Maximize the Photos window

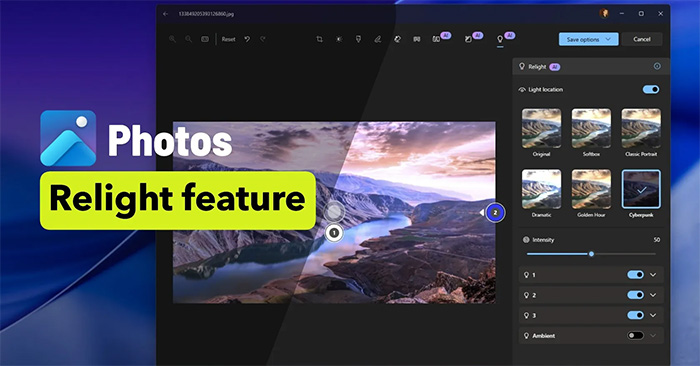[x=641, y=14]
